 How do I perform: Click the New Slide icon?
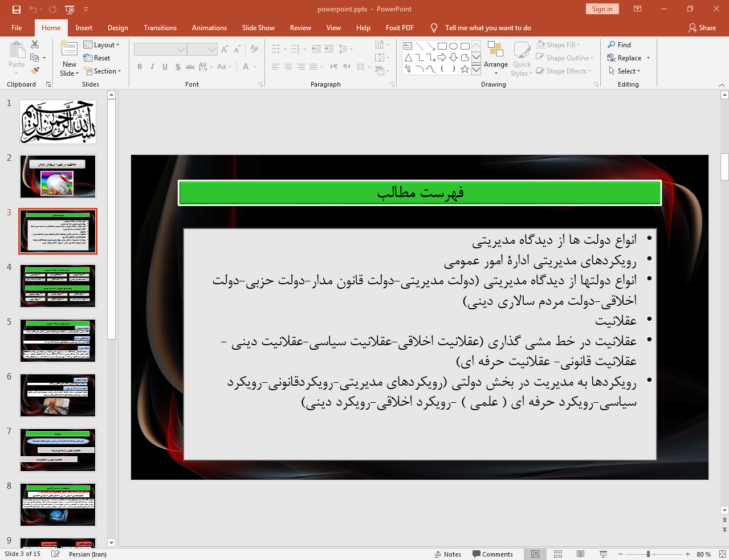point(69,50)
